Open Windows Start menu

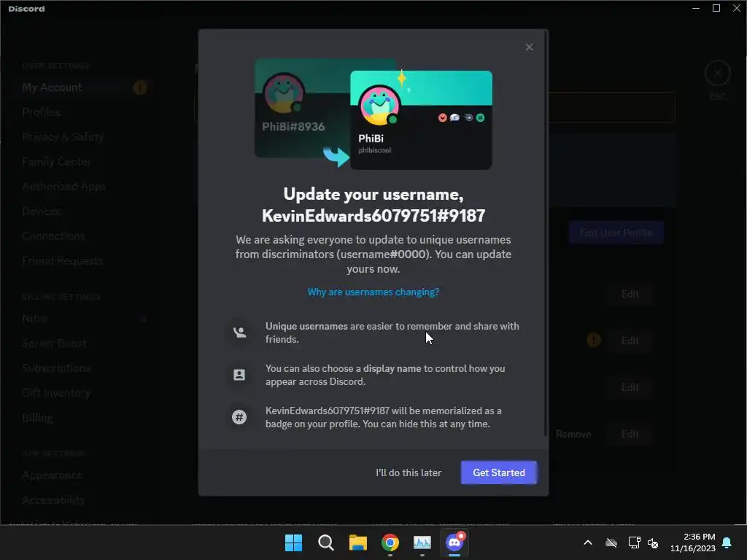click(x=293, y=542)
